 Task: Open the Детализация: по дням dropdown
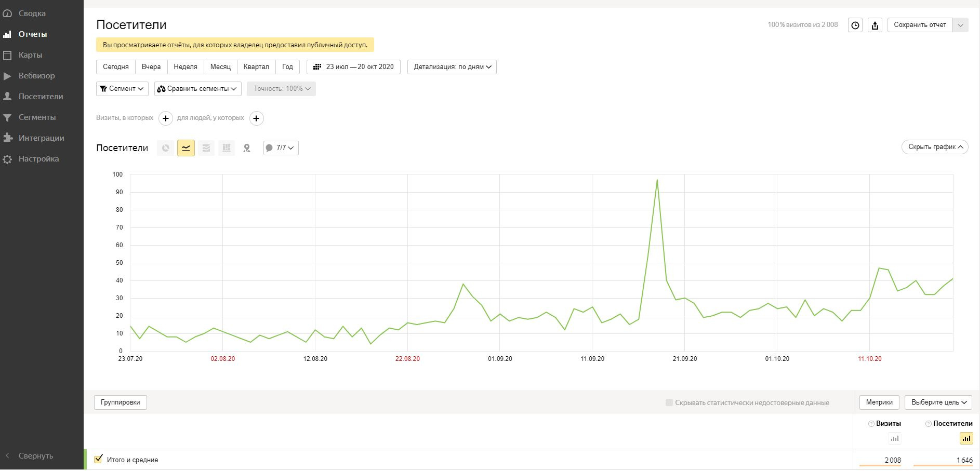coord(452,67)
